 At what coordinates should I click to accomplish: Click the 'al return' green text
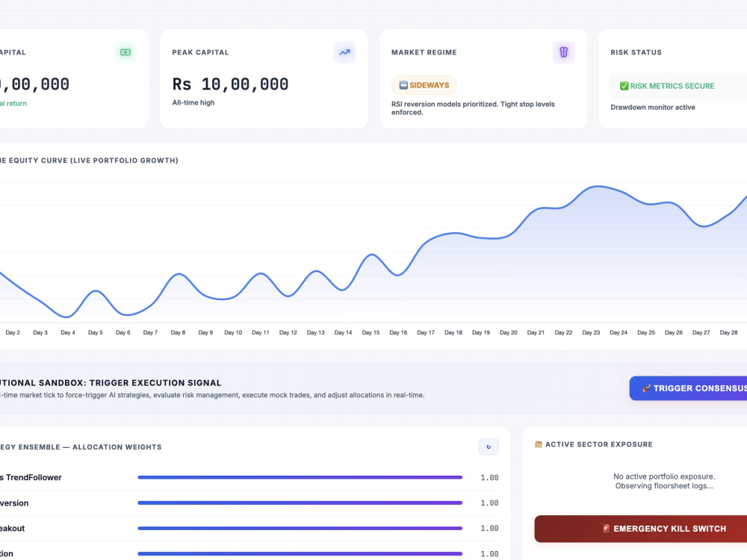point(13,103)
